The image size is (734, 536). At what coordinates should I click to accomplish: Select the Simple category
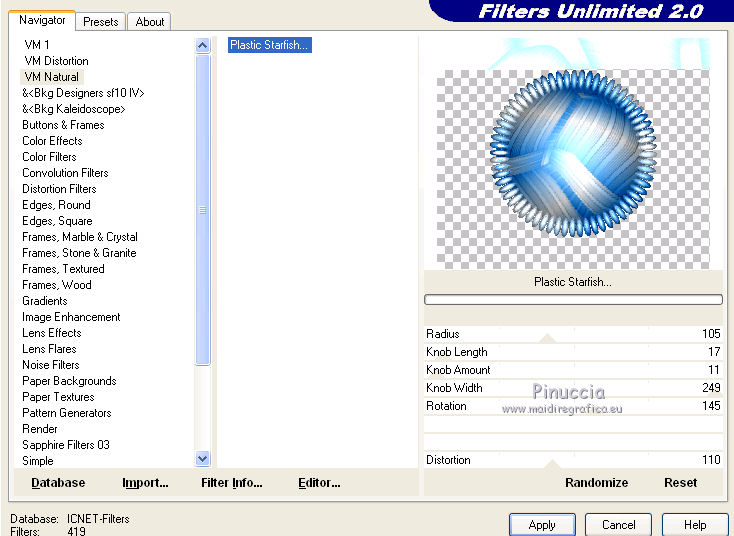point(37,461)
